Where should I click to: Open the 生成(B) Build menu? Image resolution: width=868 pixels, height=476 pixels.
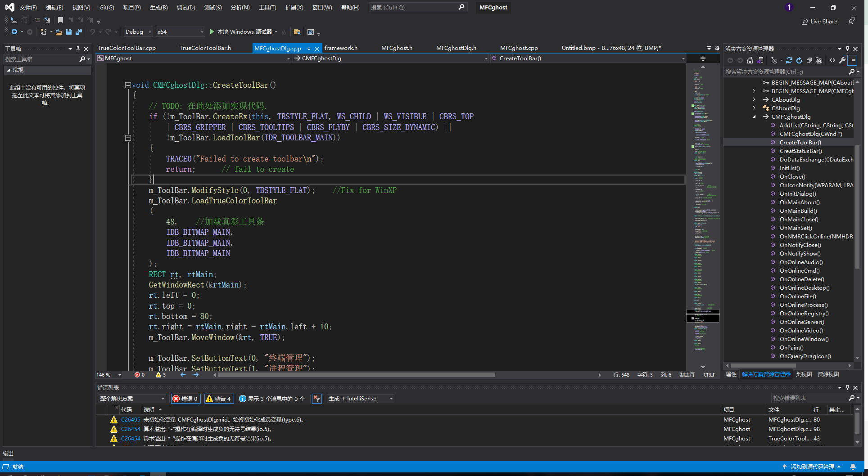[158, 8]
